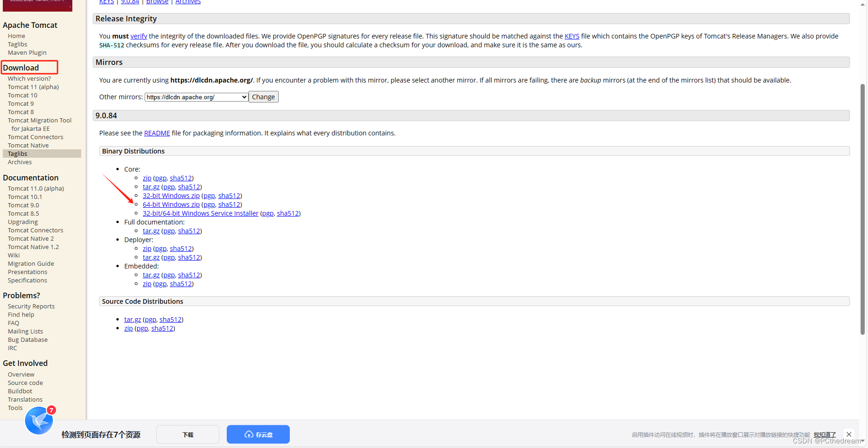Open the Presentations sidebar link
The image size is (868, 448).
(27, 272)
